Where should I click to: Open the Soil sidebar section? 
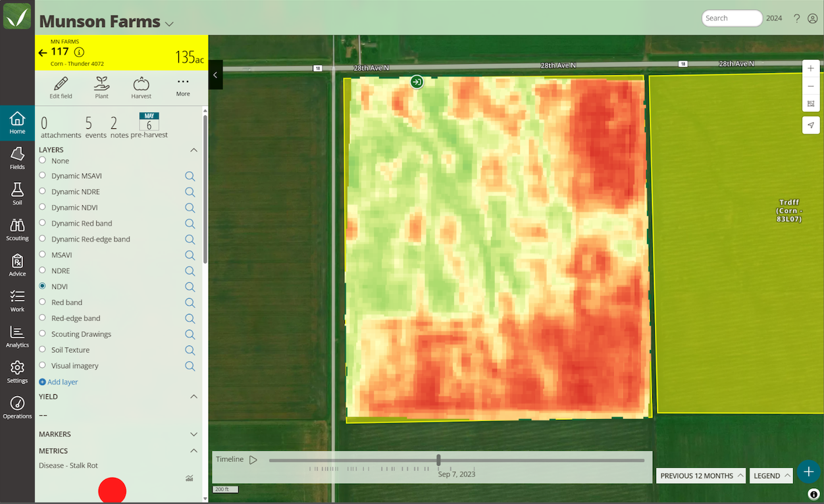click(17, 194)
